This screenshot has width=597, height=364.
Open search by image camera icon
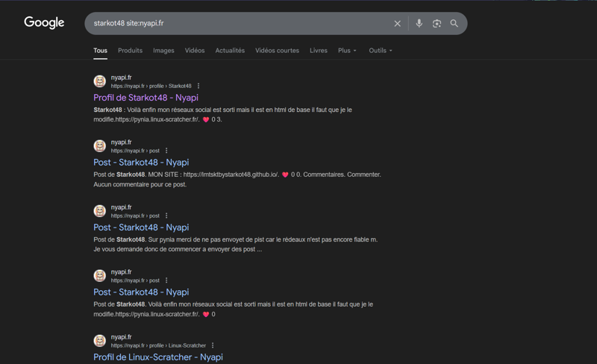pos(437,24)
